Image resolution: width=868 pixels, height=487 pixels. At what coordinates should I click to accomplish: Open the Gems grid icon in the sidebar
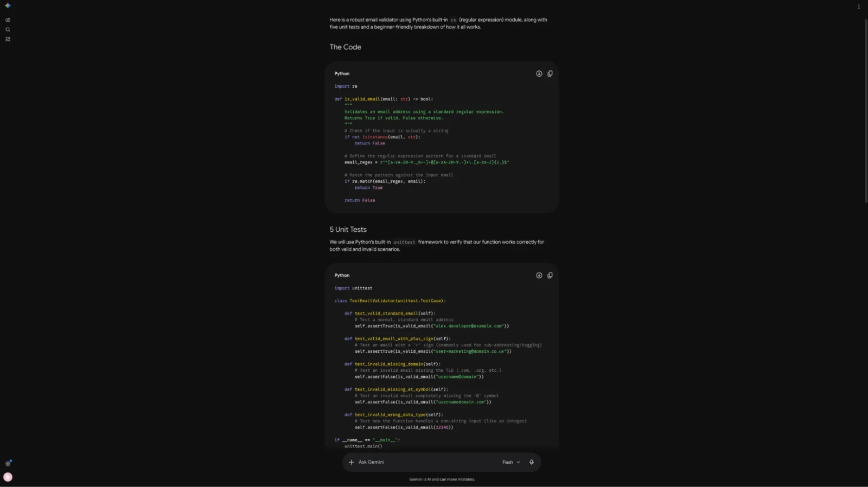coord(8,39)
